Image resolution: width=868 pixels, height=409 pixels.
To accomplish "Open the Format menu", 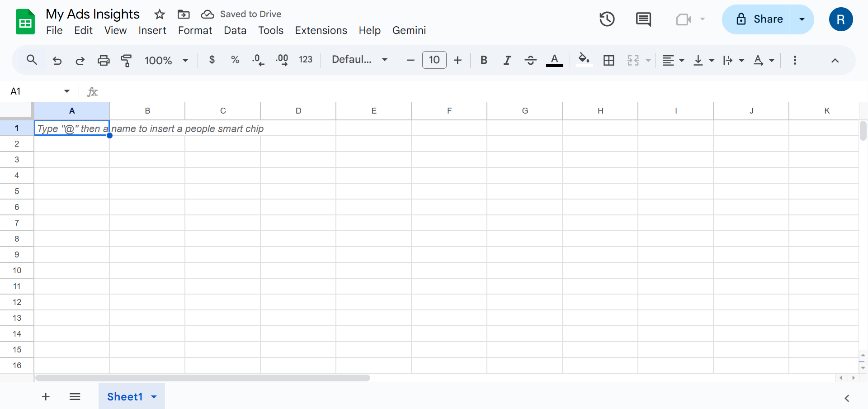I will pyautogui.click(x=194, y=30).
